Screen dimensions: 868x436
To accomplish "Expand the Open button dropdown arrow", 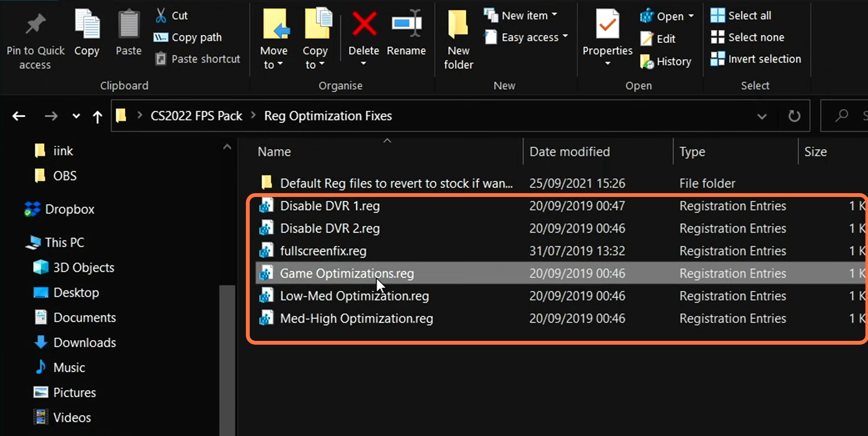I will click(x=691, y=16).
